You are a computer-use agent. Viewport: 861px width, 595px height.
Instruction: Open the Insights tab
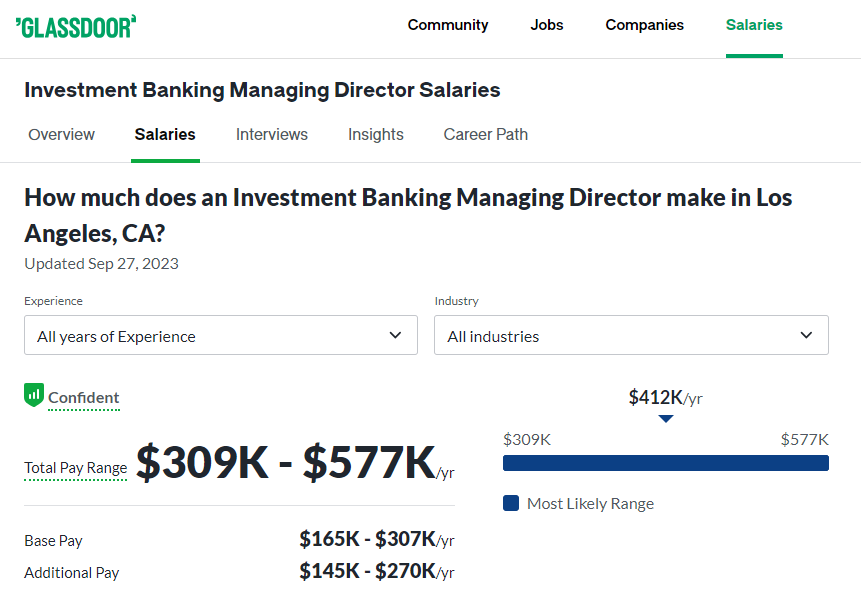click(x=376, y=134)
